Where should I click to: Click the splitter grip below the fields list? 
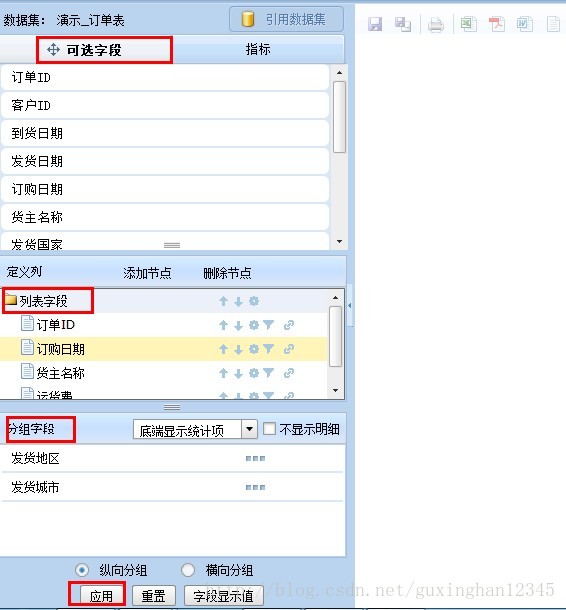point(172,245)
